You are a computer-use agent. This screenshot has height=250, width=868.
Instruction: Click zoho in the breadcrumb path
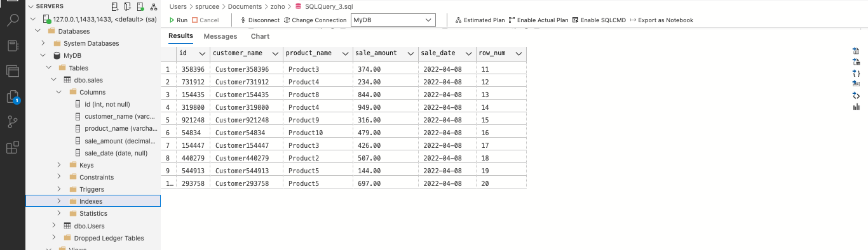278,6
